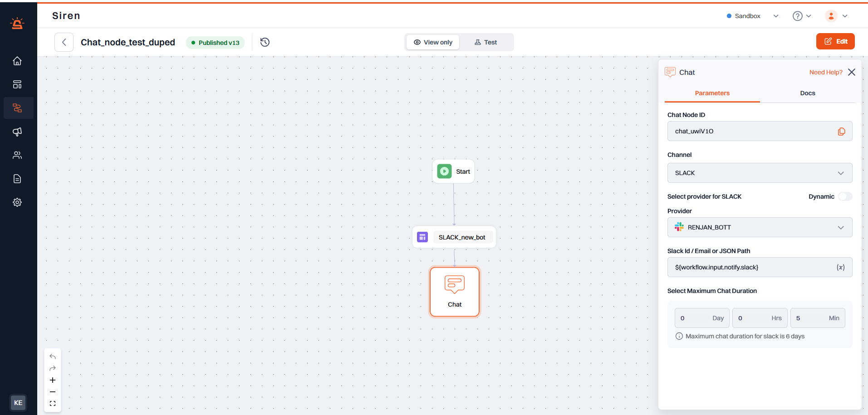This screenshot has width=868, height=415.
Task: Open Home from sidebar
Action: pyautogui.click(x=17, y=61)
